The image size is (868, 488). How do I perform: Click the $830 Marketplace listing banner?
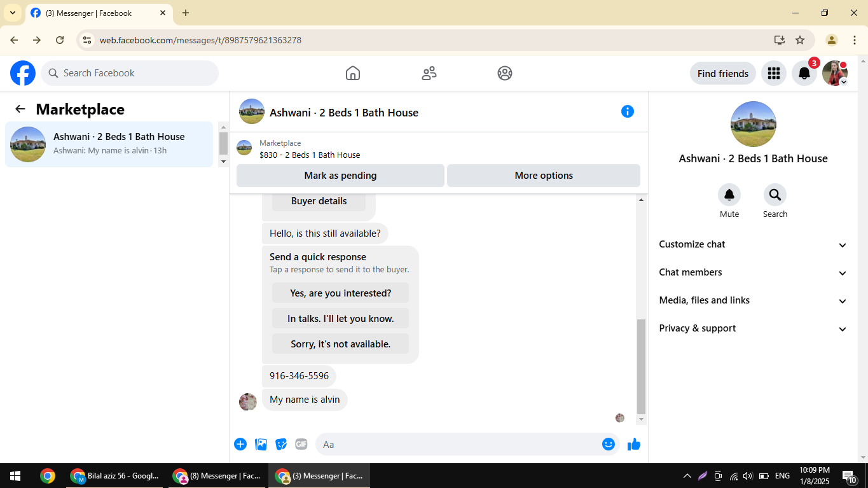point(438,148)
